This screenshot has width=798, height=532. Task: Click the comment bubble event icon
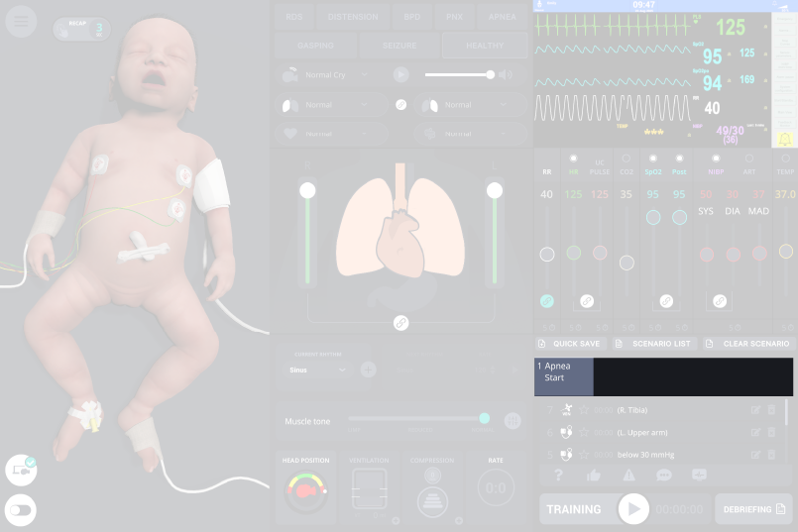pyautogui.click(x=664, y=476)
